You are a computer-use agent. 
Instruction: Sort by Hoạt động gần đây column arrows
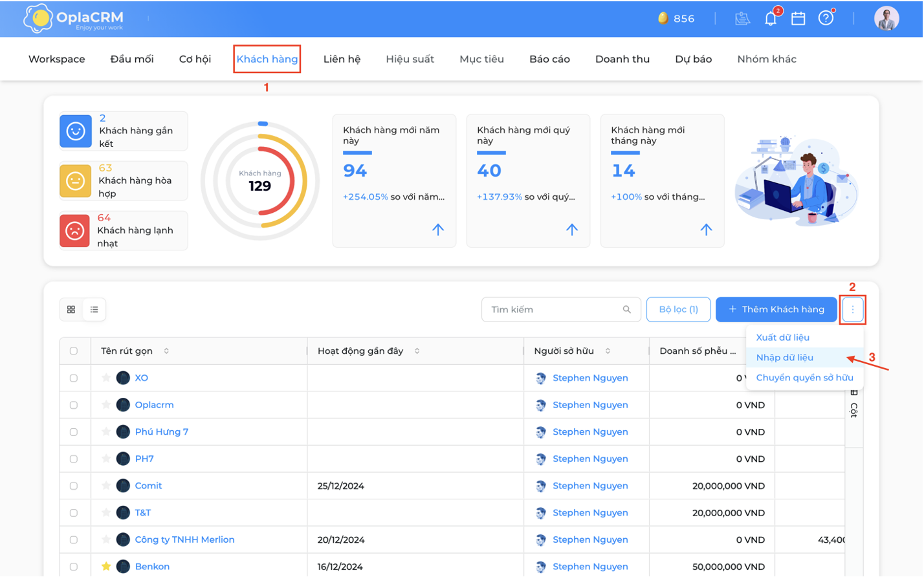coord(417,351)
